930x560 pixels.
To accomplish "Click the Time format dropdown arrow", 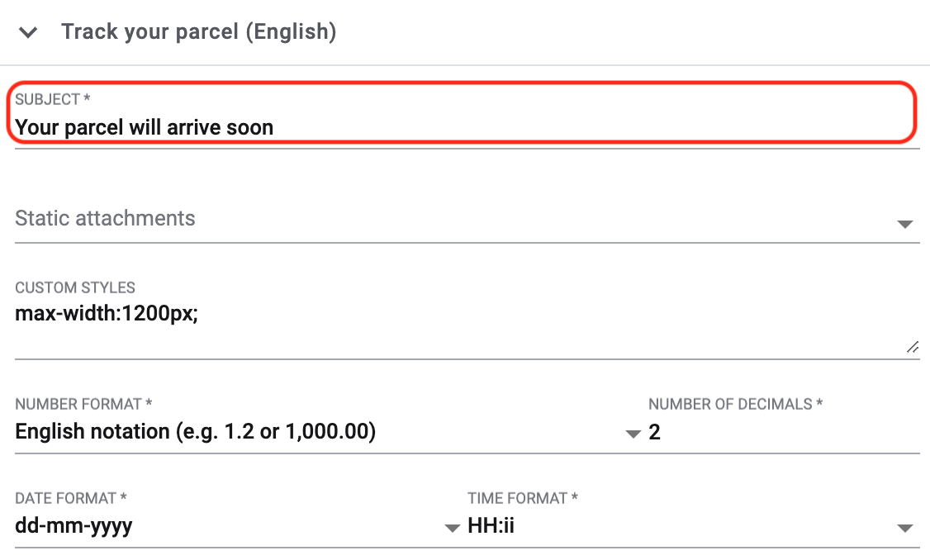I will pyautogui.click(x=904, y=528).
